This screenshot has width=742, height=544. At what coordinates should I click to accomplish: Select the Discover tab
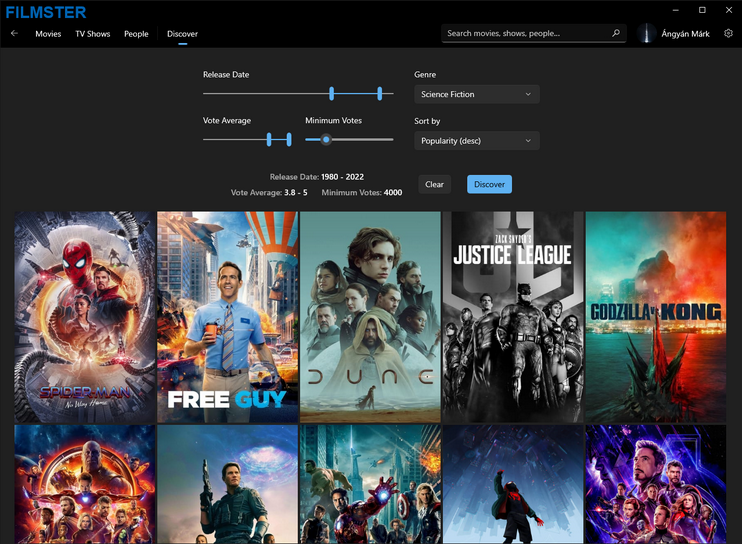182,34
